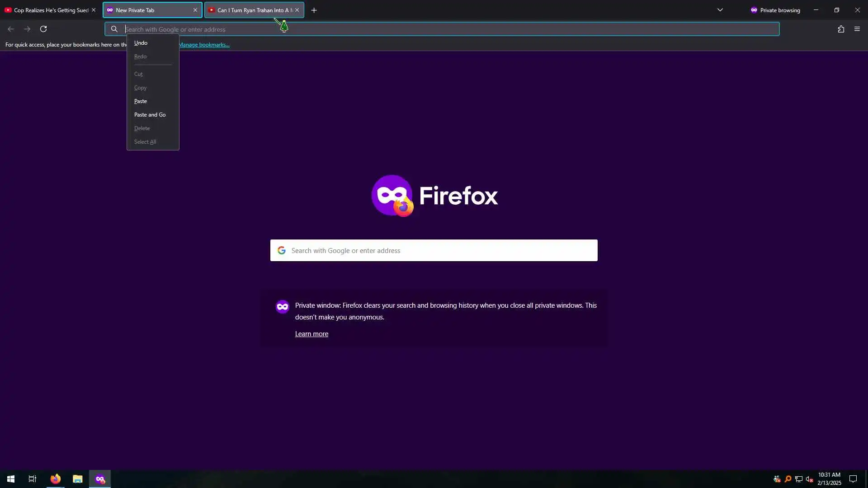This screenshot has height=488, width=868.
Task: Expand the List all tabs dropdown
Action: (720, 10)
